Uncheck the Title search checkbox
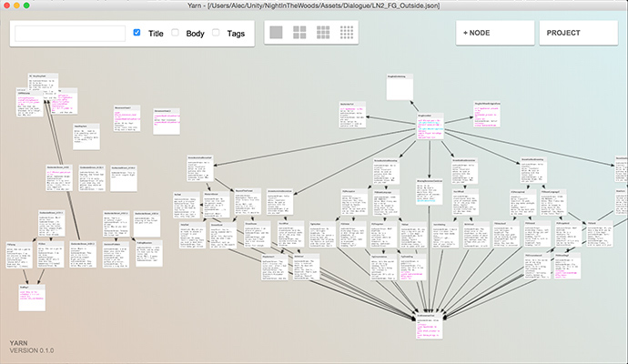This screenshot has height=364, width=628. (137, 33)
